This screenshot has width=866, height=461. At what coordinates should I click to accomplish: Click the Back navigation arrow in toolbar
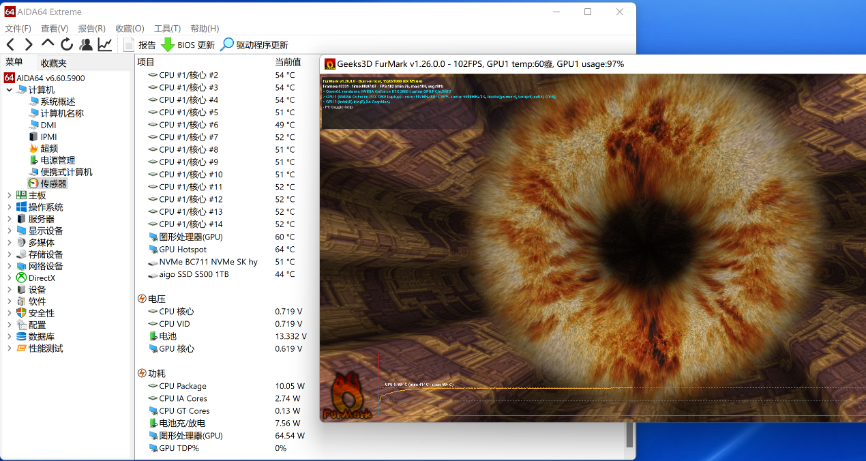[x=11, y=45]
